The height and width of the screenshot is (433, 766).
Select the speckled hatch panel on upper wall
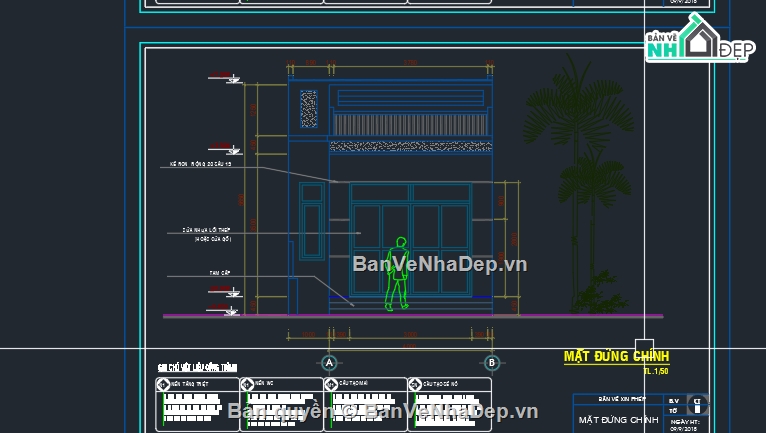309,109
